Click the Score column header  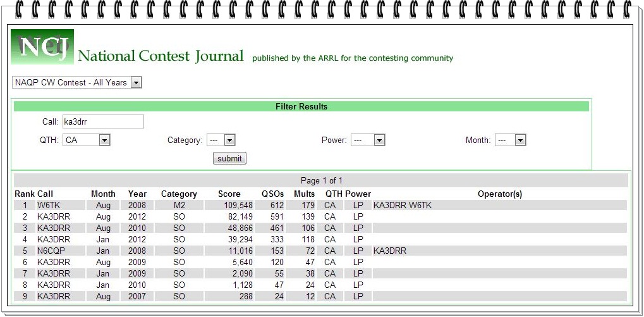coord(229,194)
